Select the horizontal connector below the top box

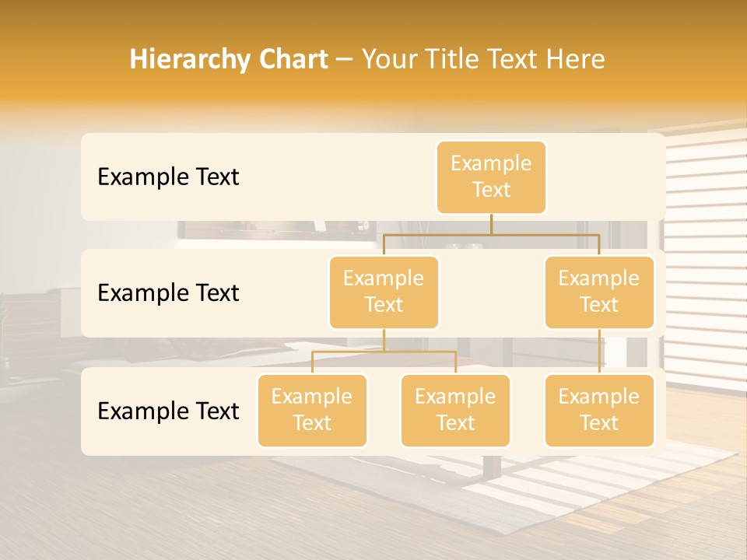coord(491,233)
